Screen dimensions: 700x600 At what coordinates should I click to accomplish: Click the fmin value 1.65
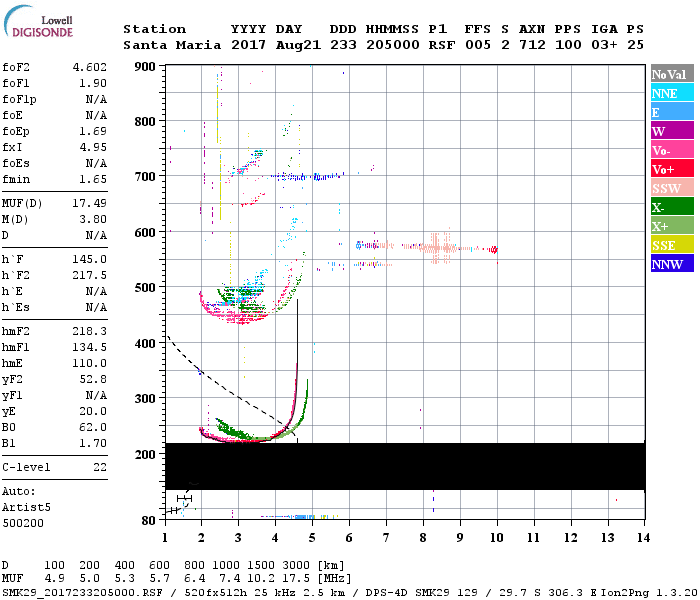pyautogui.click(x=93, y=179)
